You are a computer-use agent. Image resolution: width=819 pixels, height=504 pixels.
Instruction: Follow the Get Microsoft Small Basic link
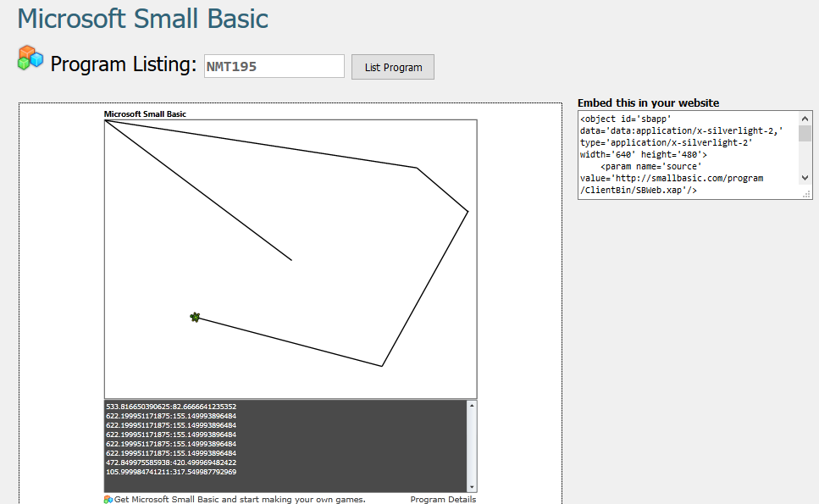point(240,499)
